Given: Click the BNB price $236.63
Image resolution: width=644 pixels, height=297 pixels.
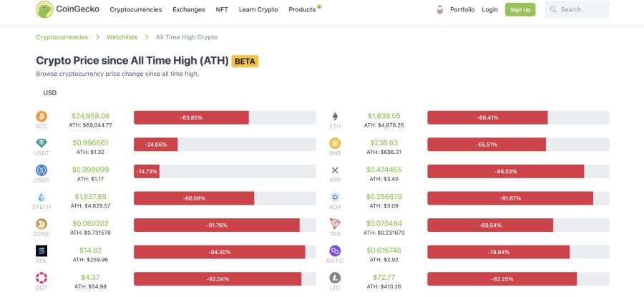Looking at the screenshot, I should point(384,142).
